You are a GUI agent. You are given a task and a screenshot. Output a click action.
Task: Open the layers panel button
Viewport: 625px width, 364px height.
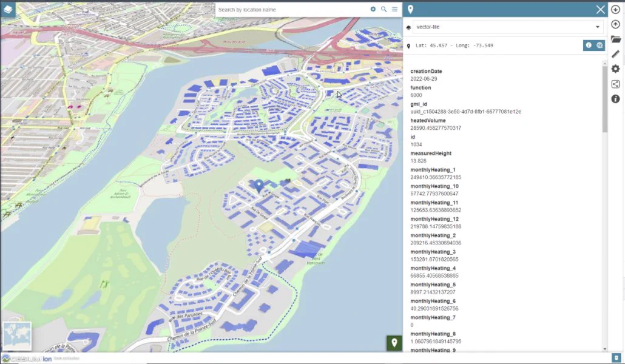tap(8, 10)
